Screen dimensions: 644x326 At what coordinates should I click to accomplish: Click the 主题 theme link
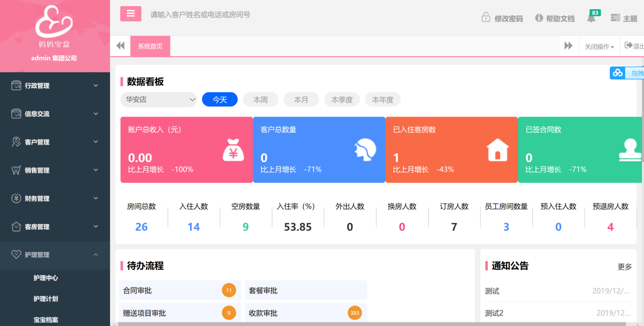click(630, 18)
